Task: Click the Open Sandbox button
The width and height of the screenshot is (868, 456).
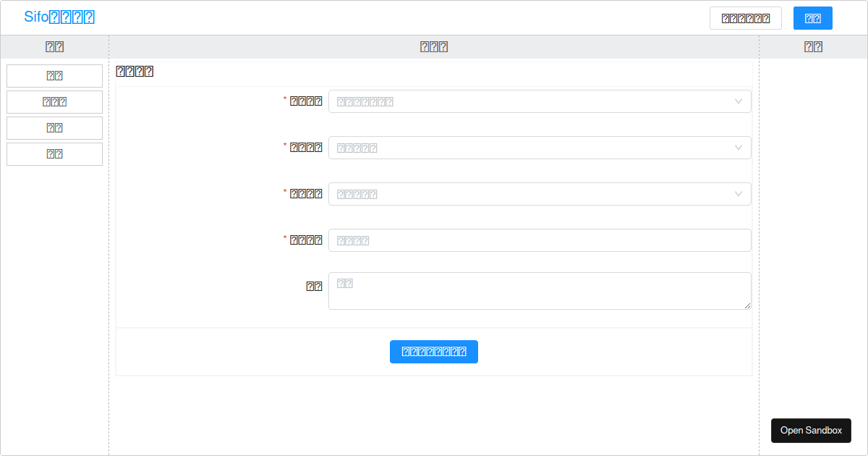Action: point(811,430)
